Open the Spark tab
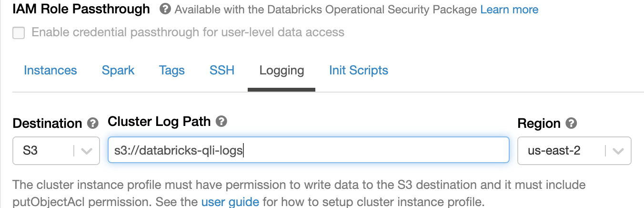Viewport: 644px width, 208px height. 118,70
